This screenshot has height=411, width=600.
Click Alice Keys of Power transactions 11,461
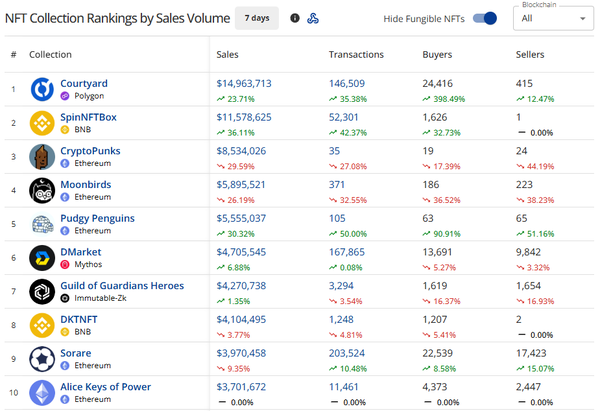(343, 387)
